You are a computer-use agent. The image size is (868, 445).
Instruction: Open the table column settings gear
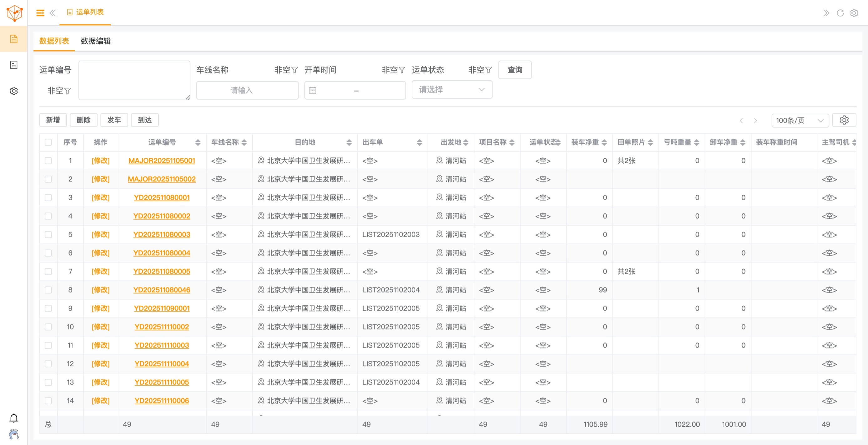click(844, 120)
